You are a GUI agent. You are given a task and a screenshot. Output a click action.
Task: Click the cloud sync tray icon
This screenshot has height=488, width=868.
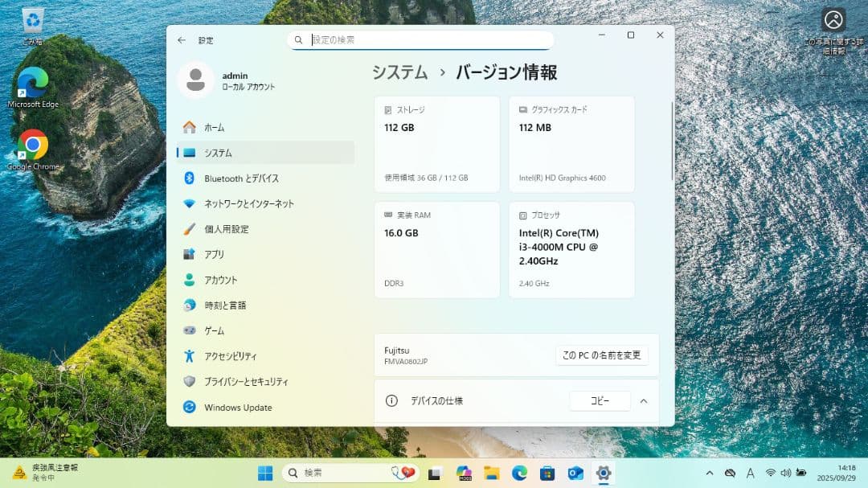(730, 473)
